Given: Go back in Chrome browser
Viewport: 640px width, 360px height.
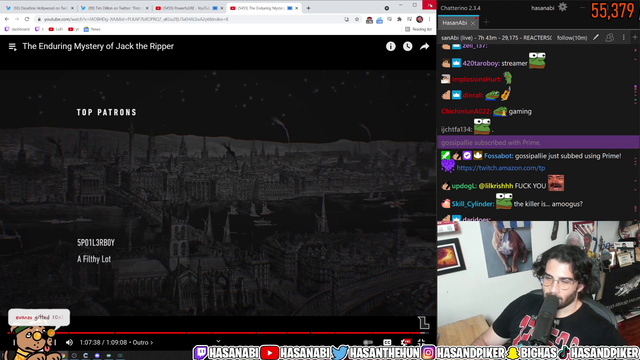Looking at the screenshot, I should pos(7,19).
